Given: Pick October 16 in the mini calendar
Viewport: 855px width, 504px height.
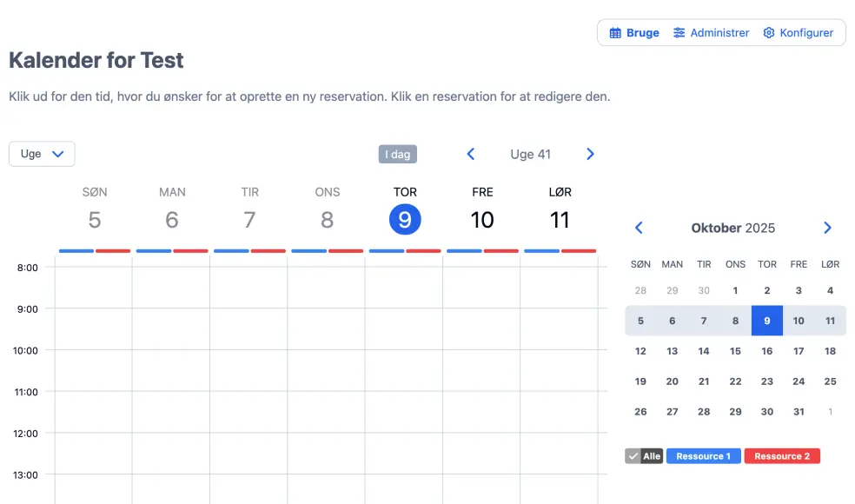Looking at the screenshot, I should pos(767,351).
